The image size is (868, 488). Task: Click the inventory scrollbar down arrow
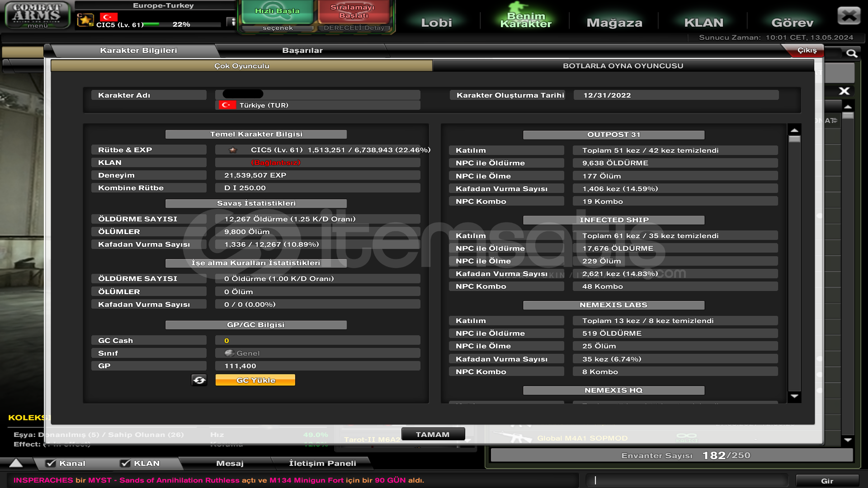tap(848, 440)
